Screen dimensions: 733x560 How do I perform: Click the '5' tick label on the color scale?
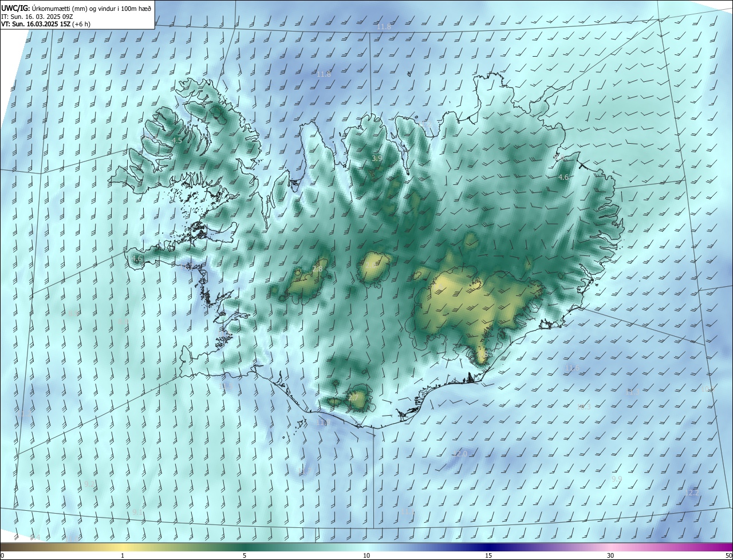245,555
